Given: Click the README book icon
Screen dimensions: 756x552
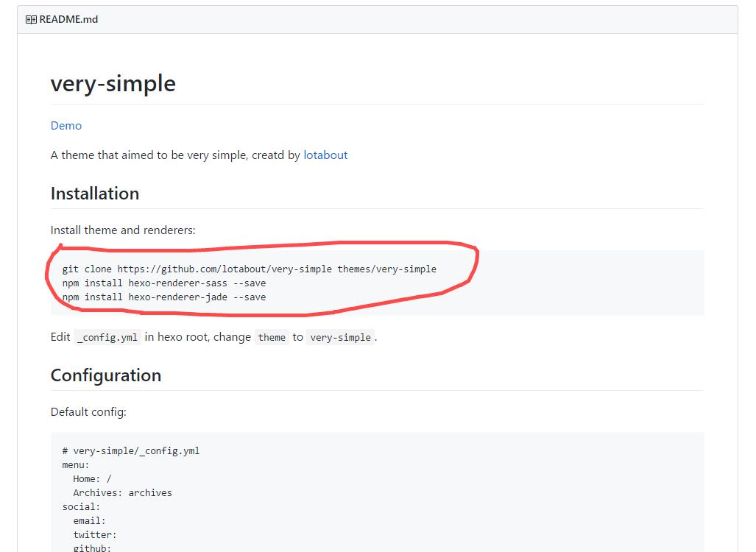Looking at the screenshot, I should click(x=31, y=20).
